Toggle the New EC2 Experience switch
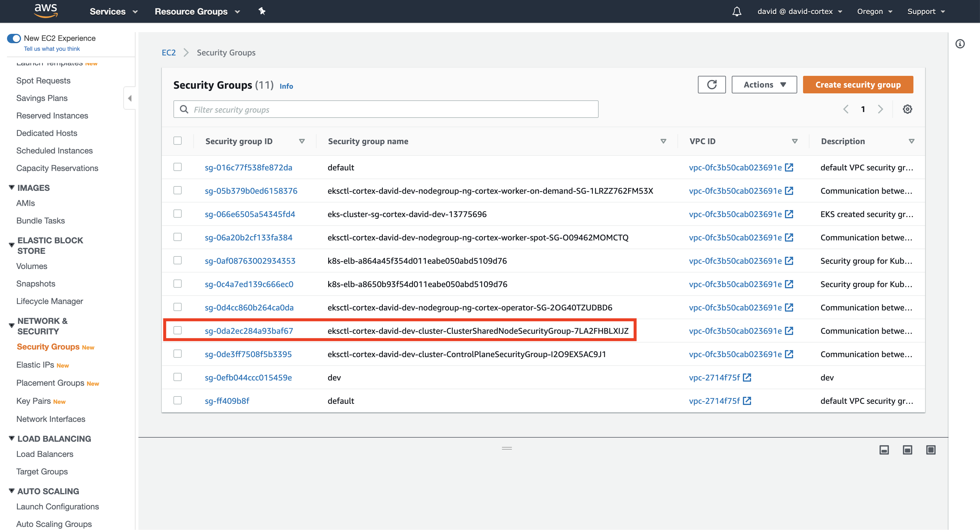The height and width of the screenshot is (531, 980). tap(14, 39)
